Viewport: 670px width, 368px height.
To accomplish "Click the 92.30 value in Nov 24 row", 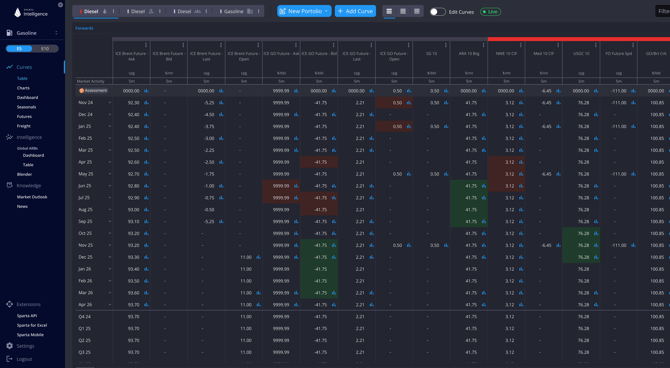I will pyautogui.click(x=133, y=103).
